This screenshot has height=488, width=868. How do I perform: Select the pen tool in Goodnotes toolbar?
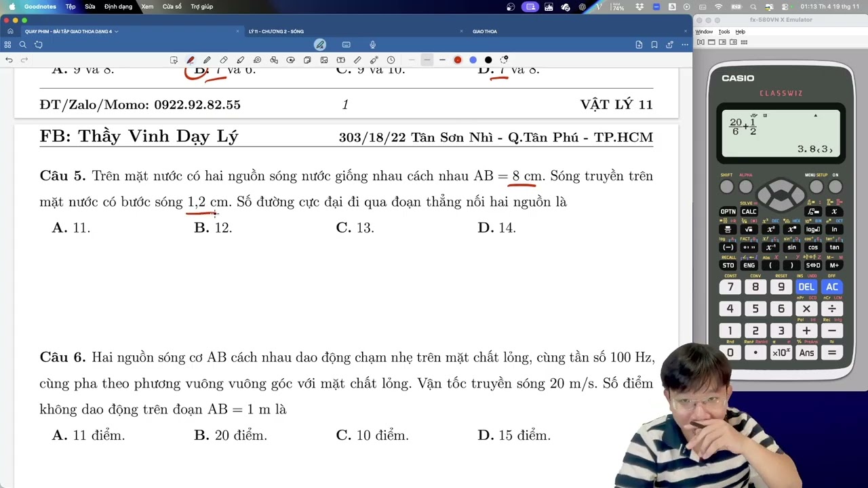(x=191, y=60)
